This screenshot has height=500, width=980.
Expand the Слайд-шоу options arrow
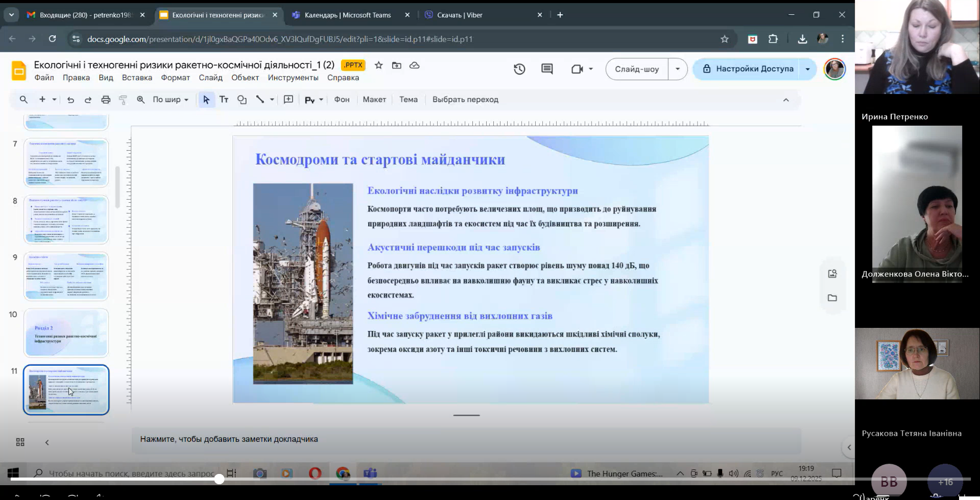pyautogui.click(x=678, y=69)
